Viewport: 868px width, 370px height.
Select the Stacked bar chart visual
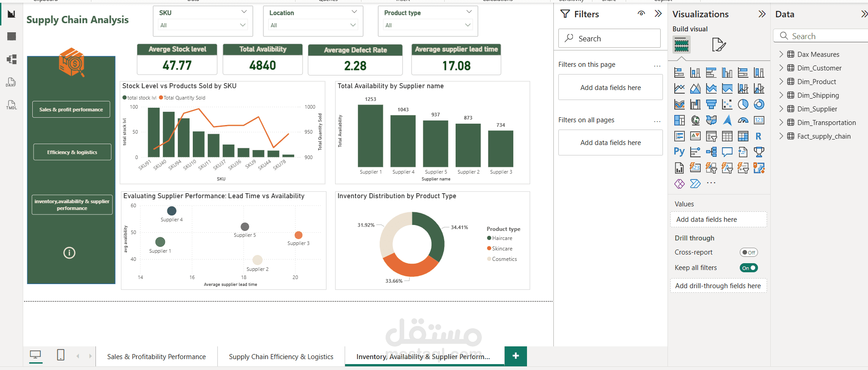point(679,73)
